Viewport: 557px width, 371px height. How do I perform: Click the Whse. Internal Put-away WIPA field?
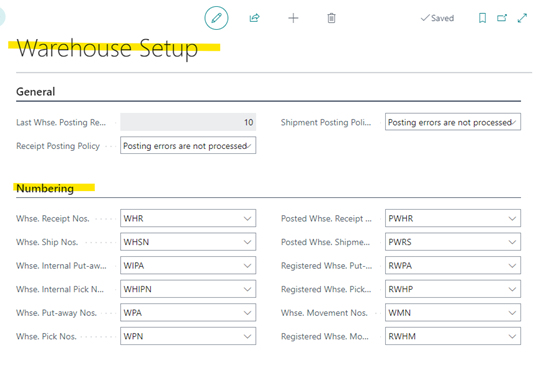click(x=188, y=265)
